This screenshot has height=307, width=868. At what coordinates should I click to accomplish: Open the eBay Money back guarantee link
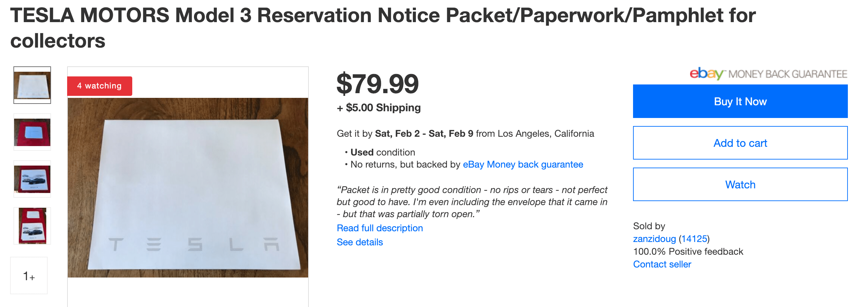523,164
